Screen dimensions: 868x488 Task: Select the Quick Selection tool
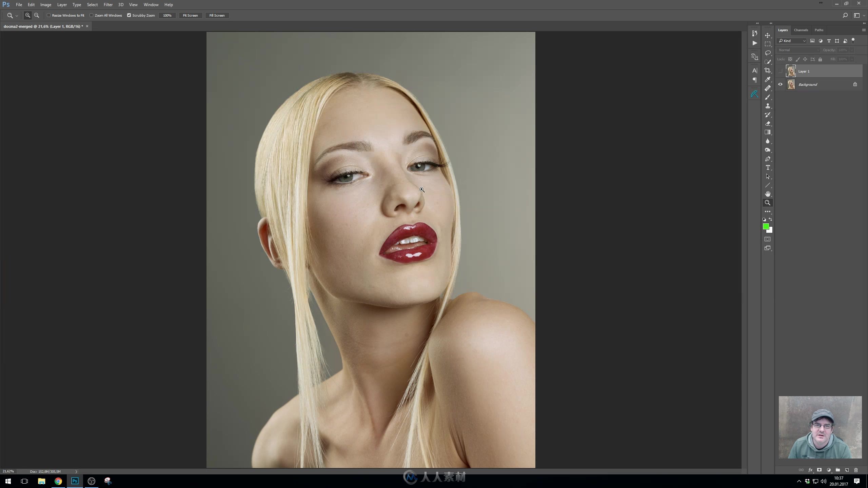point(767,62)
